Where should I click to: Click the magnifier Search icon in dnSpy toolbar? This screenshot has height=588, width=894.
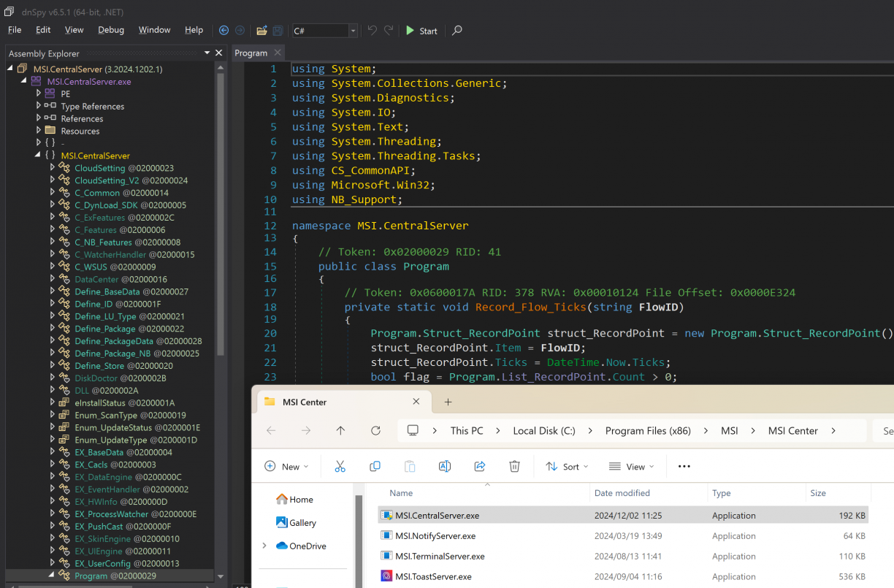[457, 31]
